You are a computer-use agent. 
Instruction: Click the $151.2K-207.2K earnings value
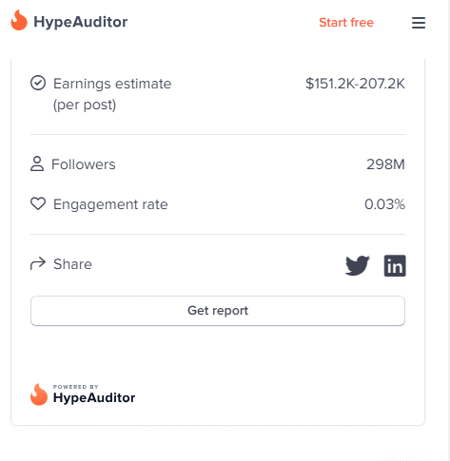[355, 84]
